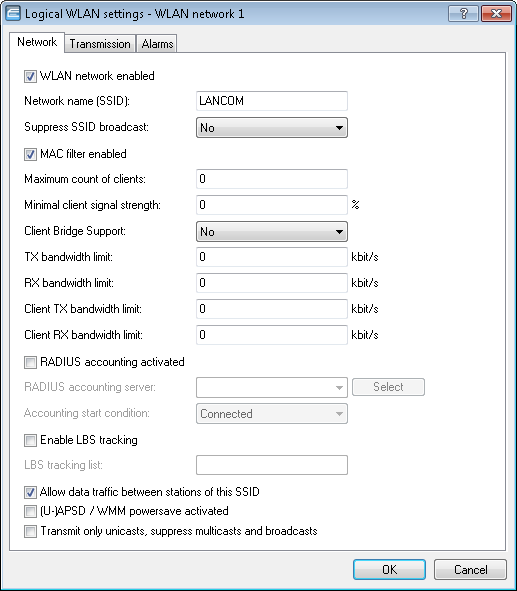
Task: Toggle Allow data traffic between stations option
Action: (30, 492)
